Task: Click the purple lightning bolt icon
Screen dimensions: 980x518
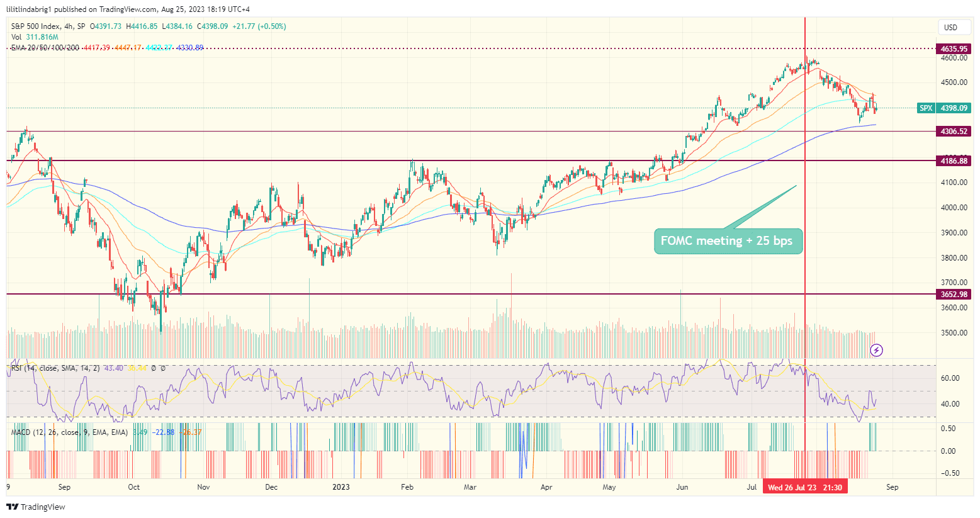Action: (876, 350)
